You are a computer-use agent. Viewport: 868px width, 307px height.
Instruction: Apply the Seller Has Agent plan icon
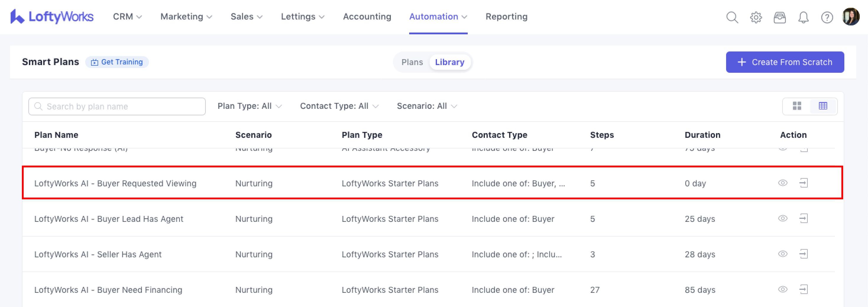pos(804,254)
